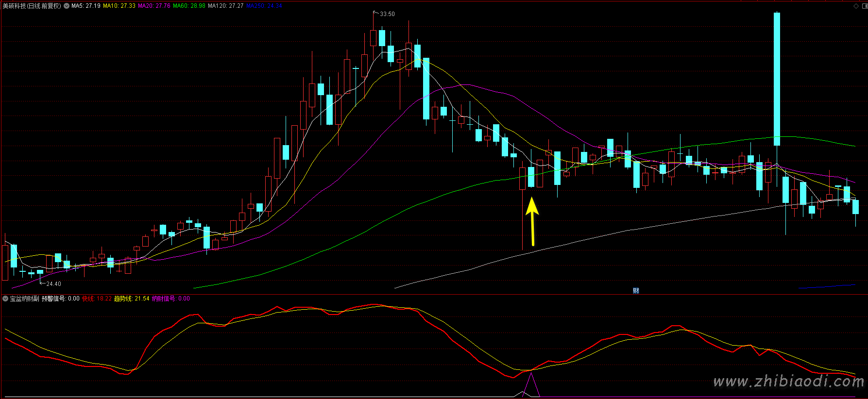Select the yellow MA10 label
The image size is (868, 399).
click(119, 6)
